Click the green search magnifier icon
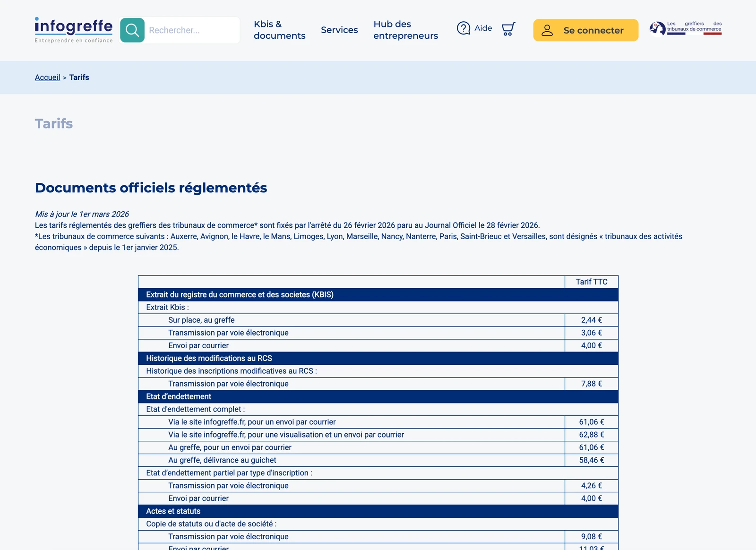This screenshot has width=756, height=550. pos(132,30)
